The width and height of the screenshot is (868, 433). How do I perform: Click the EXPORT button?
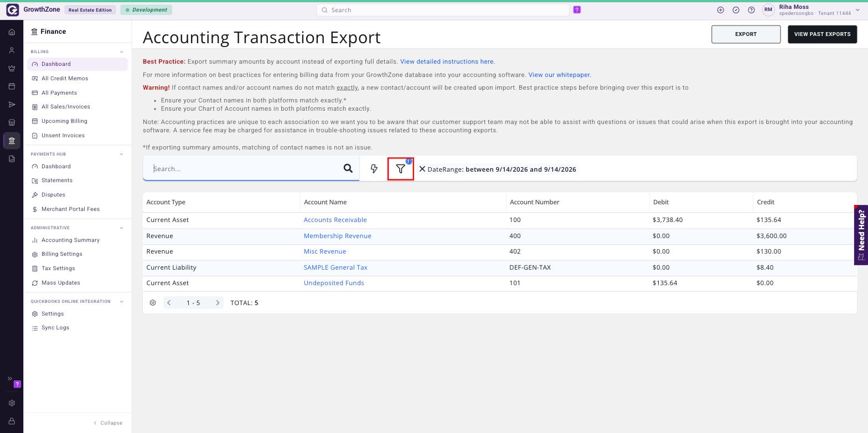pyautogui.click(x=746, y=34)
